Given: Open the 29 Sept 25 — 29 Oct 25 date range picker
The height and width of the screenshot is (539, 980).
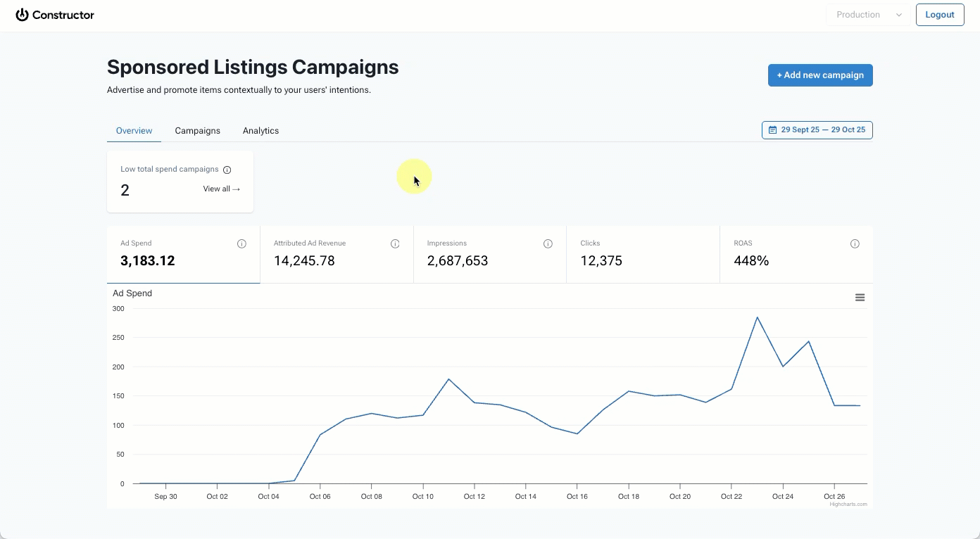Looking at the screenshot, I should (817, 130).
